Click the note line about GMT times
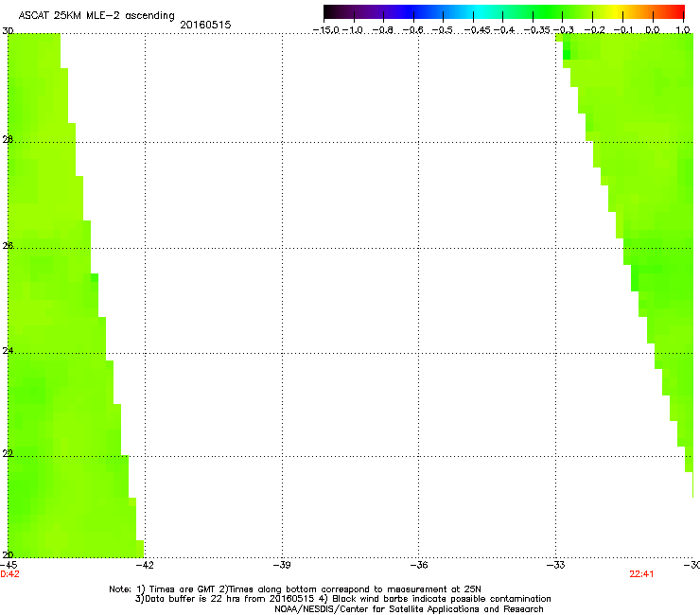700x615 pixels. point(295,589)
